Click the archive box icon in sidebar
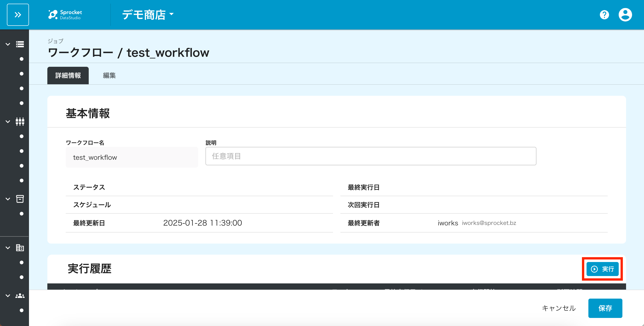Image resolution: width=644 pixels, height=326 pixels. [20, 199]
